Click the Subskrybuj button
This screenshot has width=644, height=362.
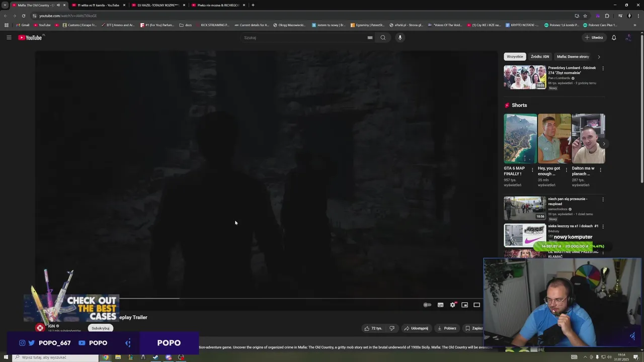[101, 328]
